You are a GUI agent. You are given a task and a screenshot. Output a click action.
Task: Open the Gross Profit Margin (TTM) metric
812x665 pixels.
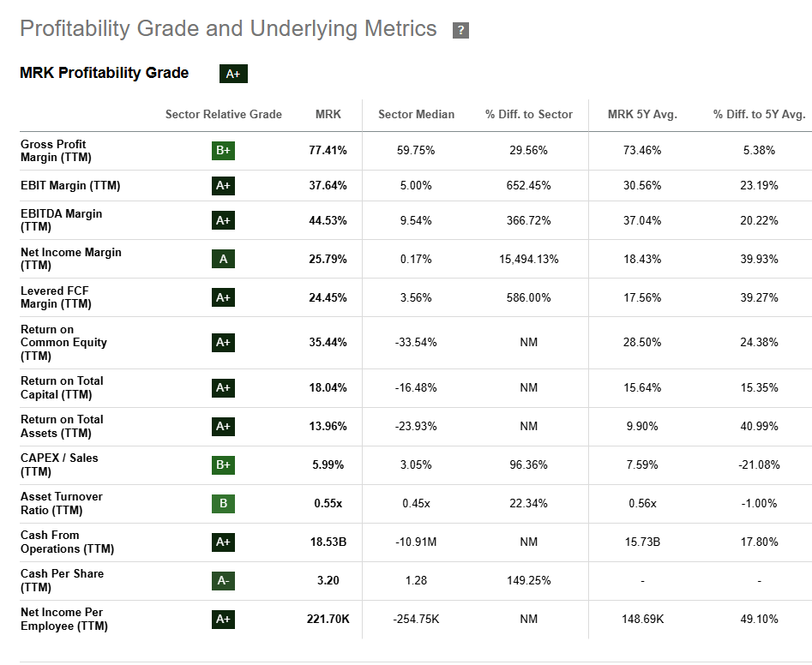56,151
